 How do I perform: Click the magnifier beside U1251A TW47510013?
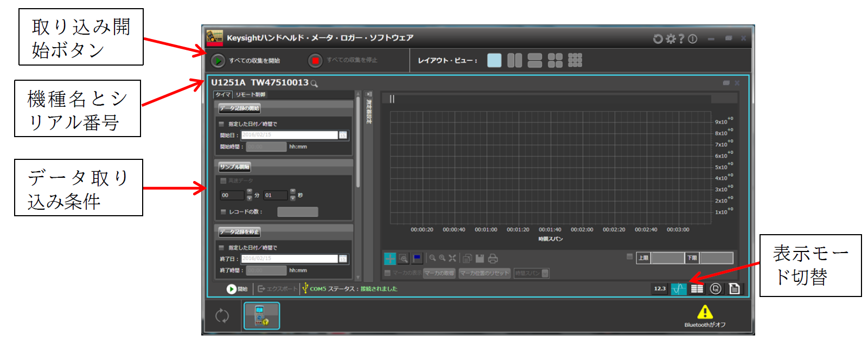(314, 83)
